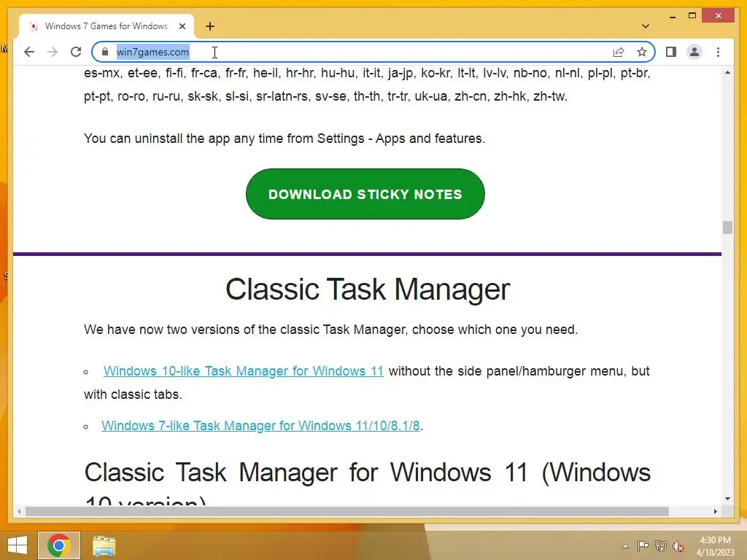Open Windows 7-like Task Manager link
The width and height of the screenshot is (747, 560).
(x=260, y=426)
